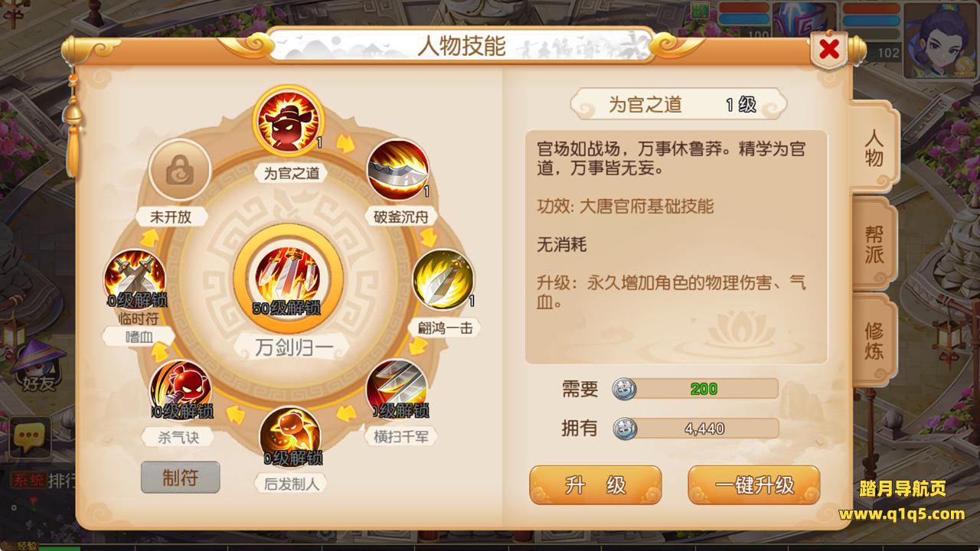
Task: Click the 升级 upgrade button
Action: click(596, 484)
